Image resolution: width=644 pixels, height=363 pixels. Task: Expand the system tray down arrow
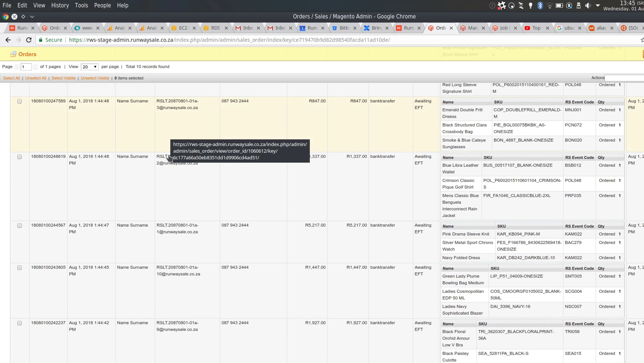[598, 6]
